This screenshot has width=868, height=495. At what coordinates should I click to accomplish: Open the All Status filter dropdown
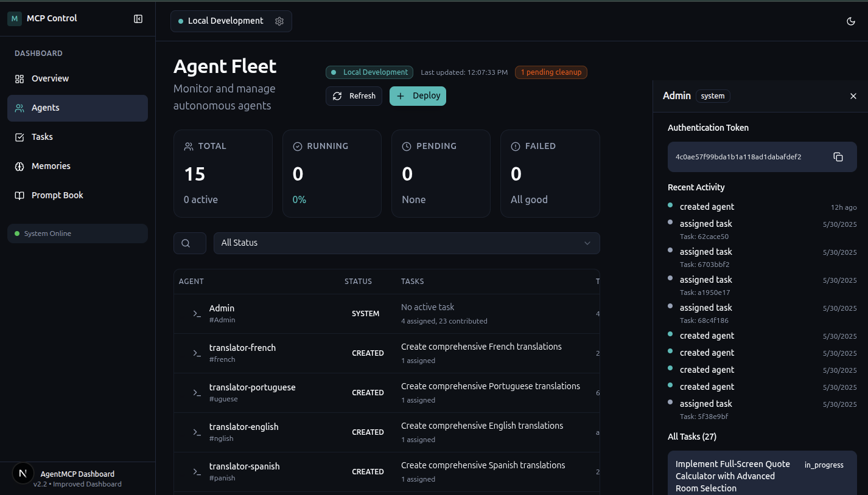click(x=405, y=243)
